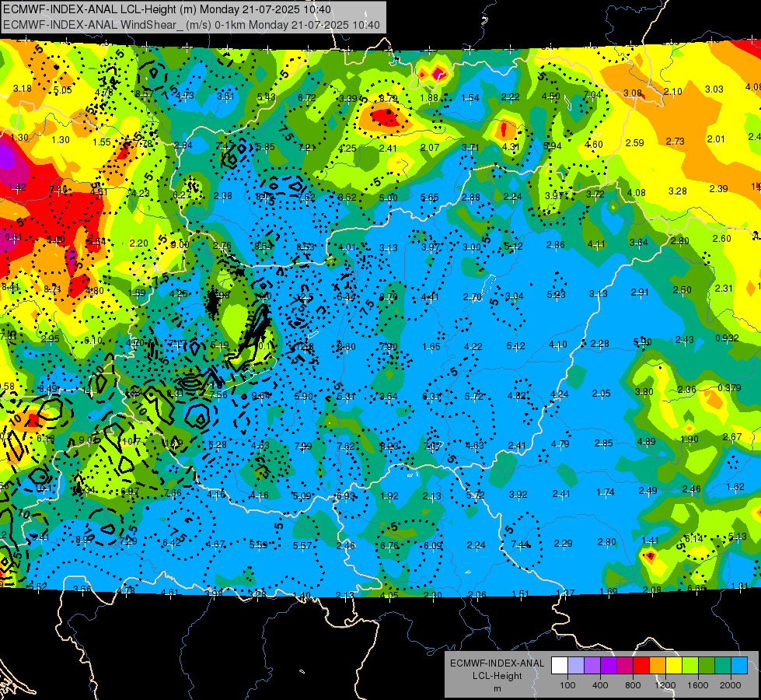Click the wind shear value 2.38
This screenshot has height=700, width=761.
click(223, 196)
